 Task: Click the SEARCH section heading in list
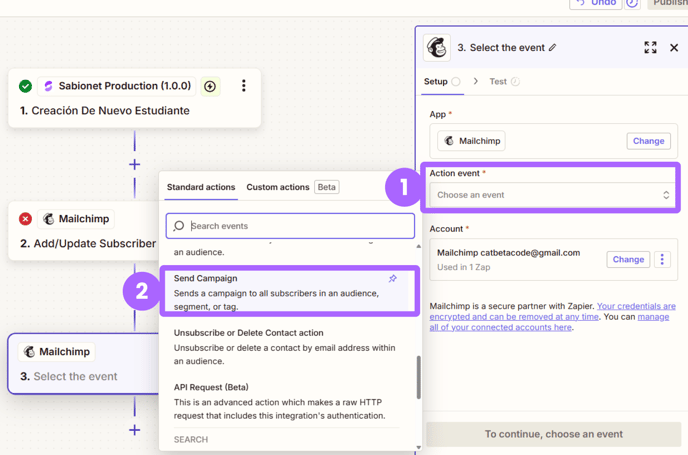(x=191, y=439)
